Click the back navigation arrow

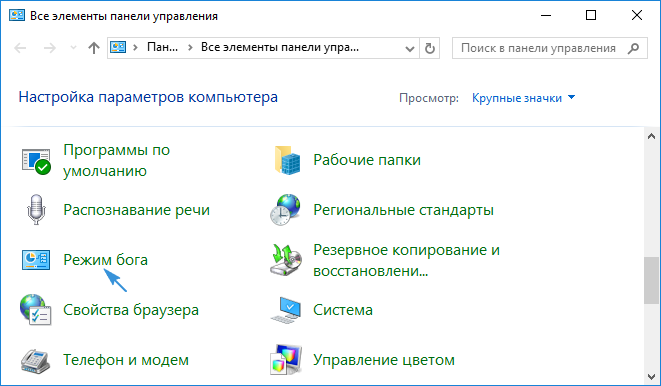20,48
